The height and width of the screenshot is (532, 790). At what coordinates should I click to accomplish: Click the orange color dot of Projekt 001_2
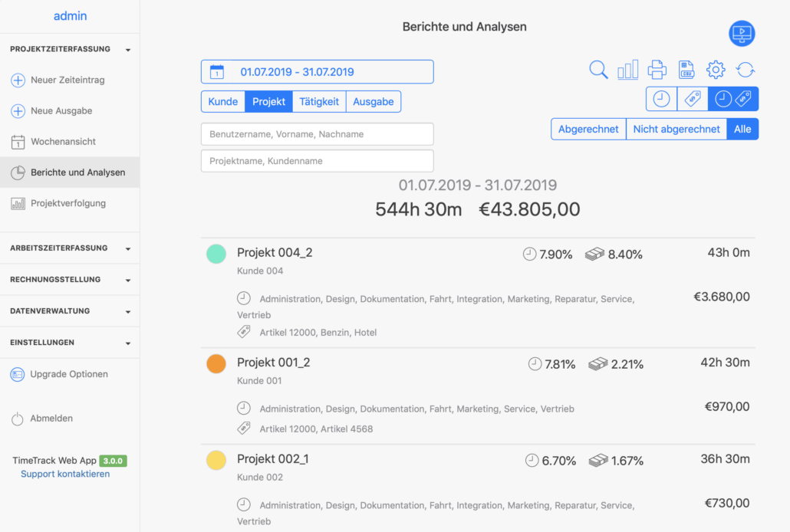216,363
